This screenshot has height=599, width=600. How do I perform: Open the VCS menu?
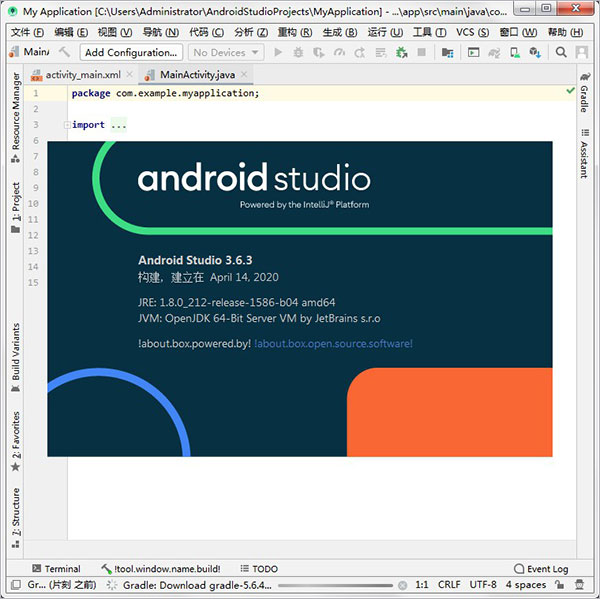(472, 32)
